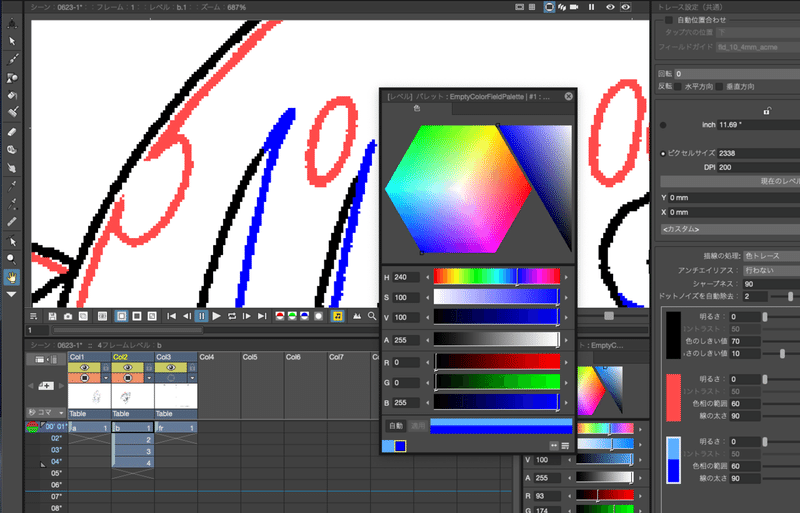Open Col2 column options dropdown arrow
The image size is (800, 513).
point(149,378)
